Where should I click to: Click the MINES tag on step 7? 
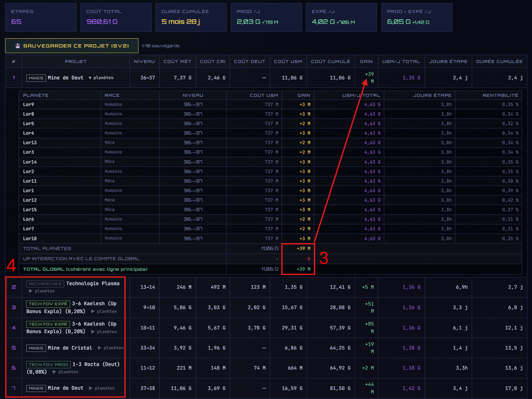[36, 389]
